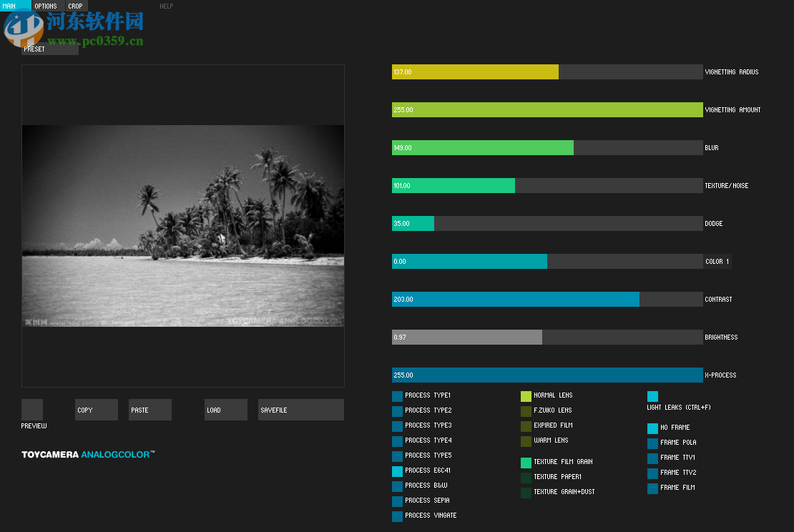Click the LOAD button
This screenshot has height=532, width=794.
coord(226,410)
